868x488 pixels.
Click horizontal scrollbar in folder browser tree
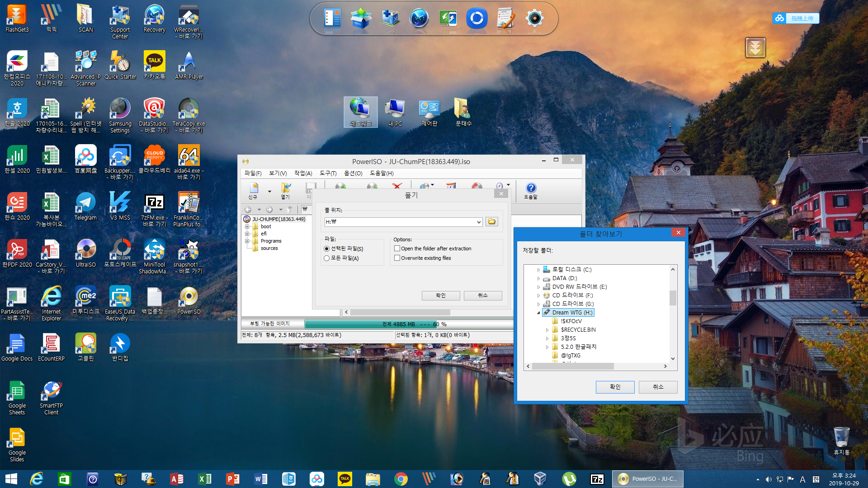point(573,366)
